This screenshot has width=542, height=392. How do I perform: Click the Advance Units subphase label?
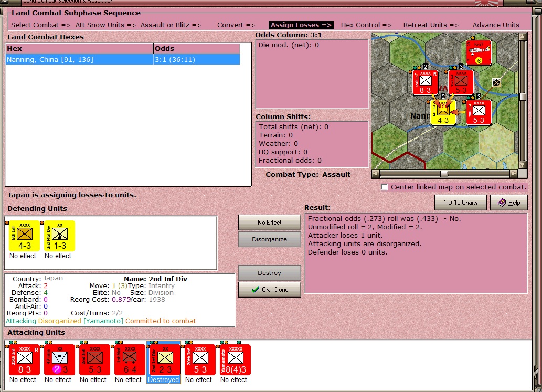click(496, 25)
